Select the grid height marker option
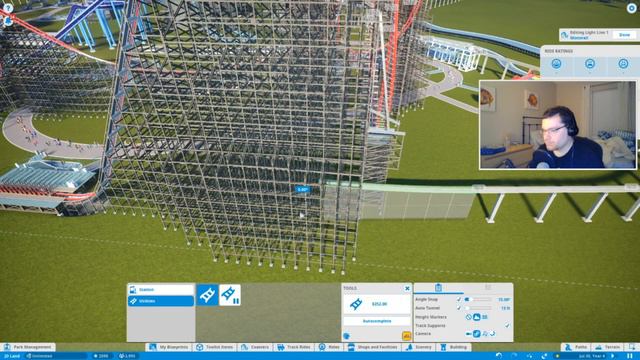 (x=485, y=317)
